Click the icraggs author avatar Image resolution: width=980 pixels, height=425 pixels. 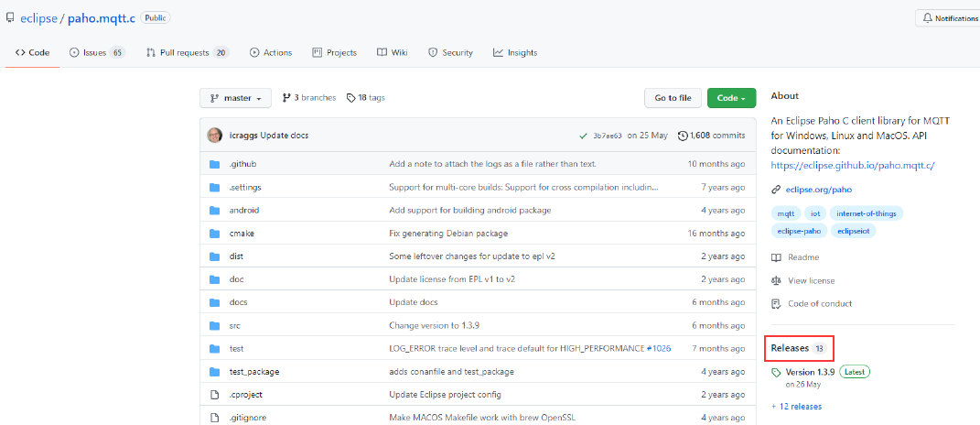click(x=214, y=136)
